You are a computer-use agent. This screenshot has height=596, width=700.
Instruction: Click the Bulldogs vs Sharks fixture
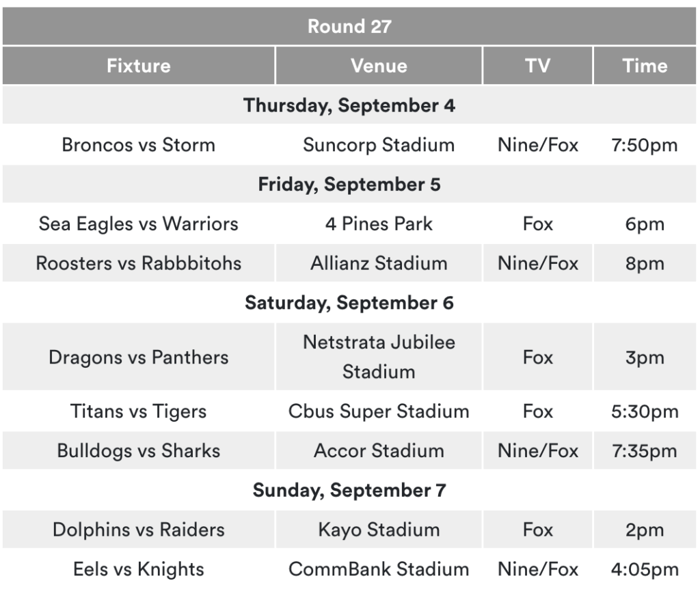pyautogui.click(x=138, y=451)
